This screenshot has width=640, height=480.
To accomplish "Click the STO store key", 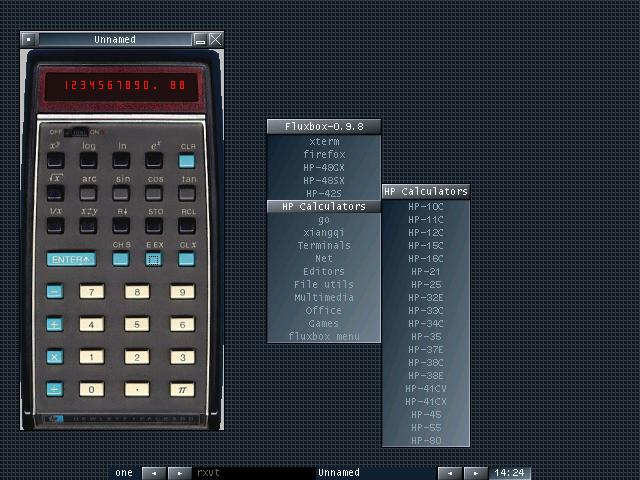I will [x=154, y=226].
